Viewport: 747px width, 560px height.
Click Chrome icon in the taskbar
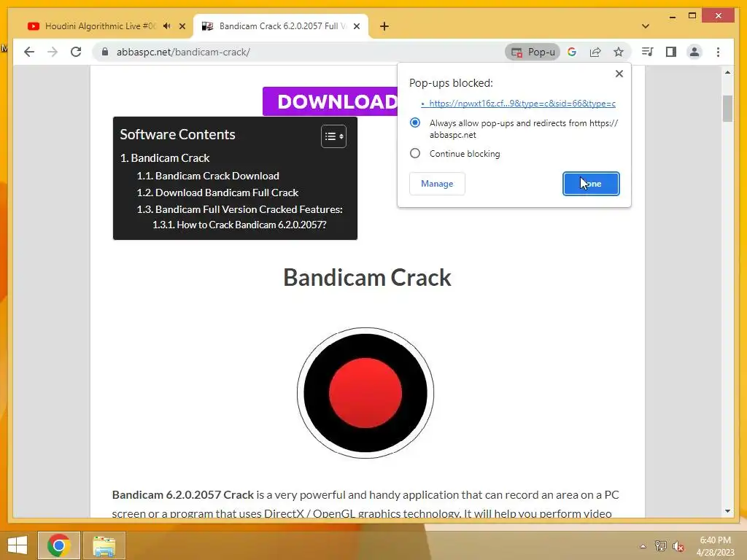58,545
